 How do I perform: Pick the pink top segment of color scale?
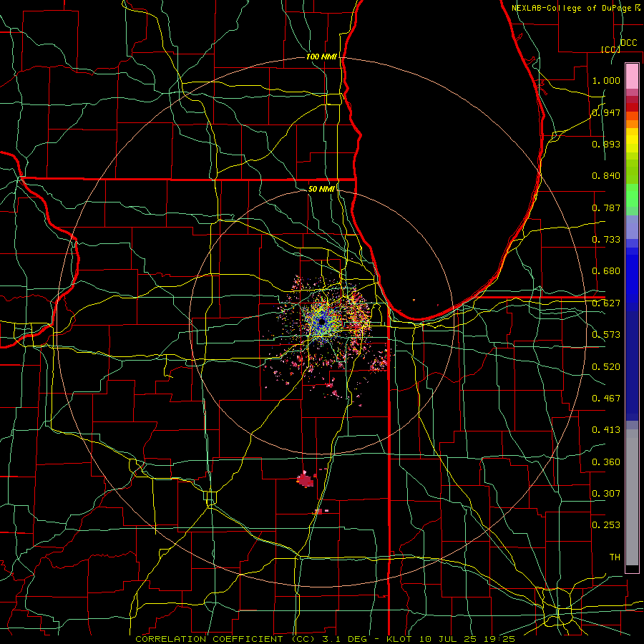[632, 76]
